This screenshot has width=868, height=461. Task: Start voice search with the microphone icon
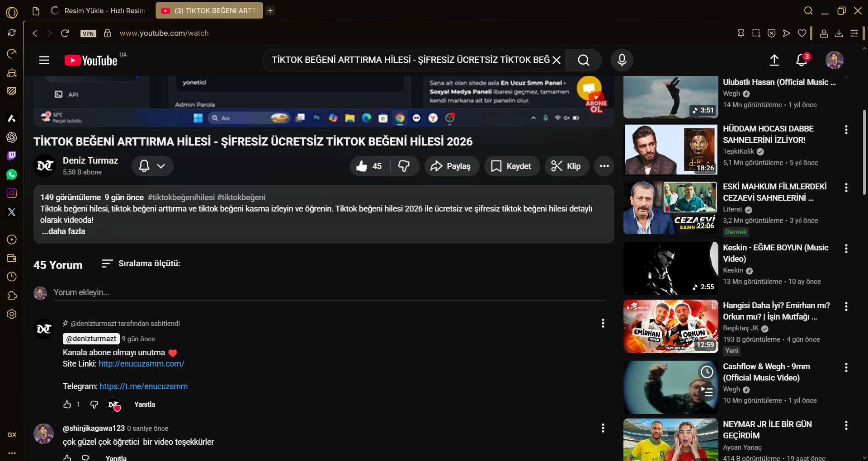(622, 60)
